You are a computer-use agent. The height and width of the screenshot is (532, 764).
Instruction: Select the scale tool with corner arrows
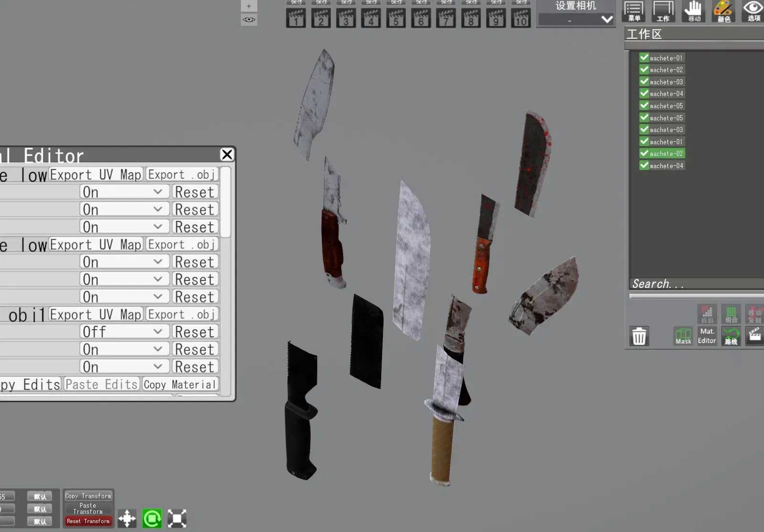click(x=177, y=519)
